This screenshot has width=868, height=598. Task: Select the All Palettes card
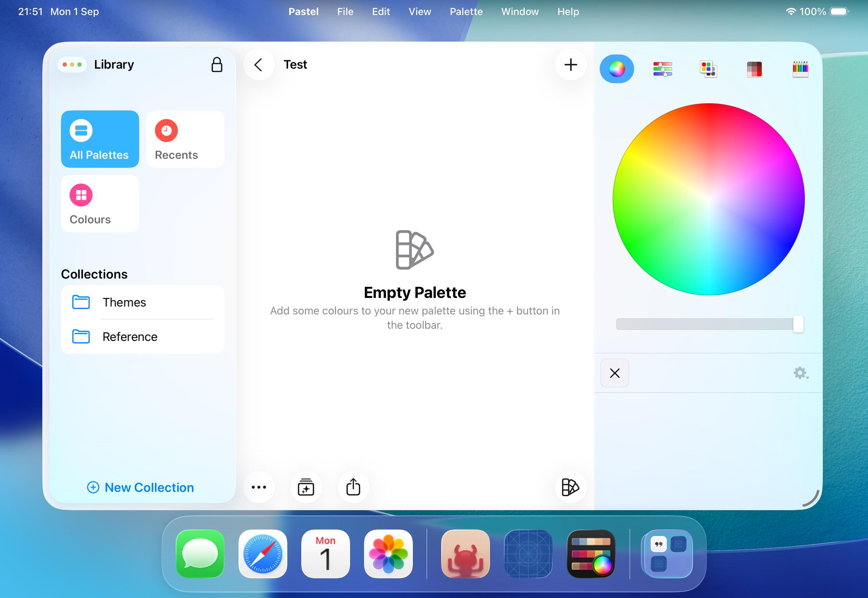(100, 139)
